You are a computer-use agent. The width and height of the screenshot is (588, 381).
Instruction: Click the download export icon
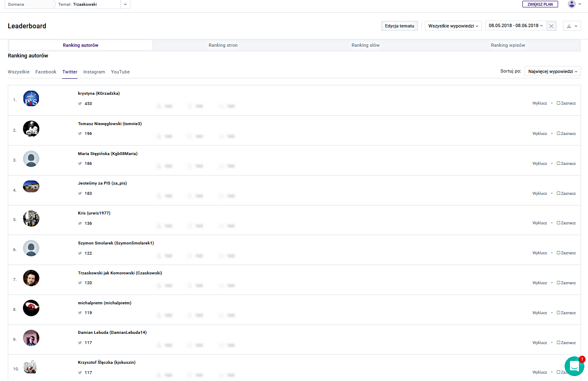pyautogui.click(x=569, y=26)
